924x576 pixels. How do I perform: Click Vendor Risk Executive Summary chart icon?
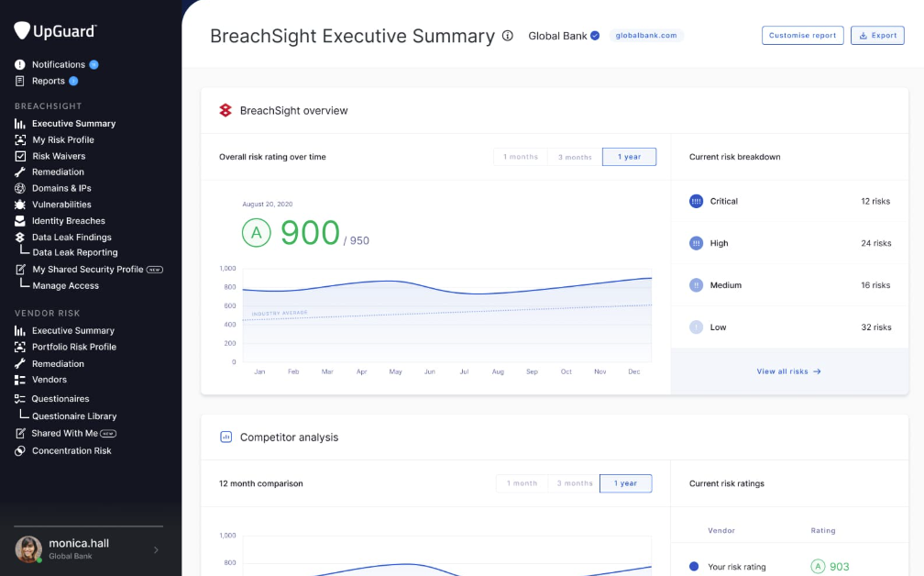click(20, 331)
